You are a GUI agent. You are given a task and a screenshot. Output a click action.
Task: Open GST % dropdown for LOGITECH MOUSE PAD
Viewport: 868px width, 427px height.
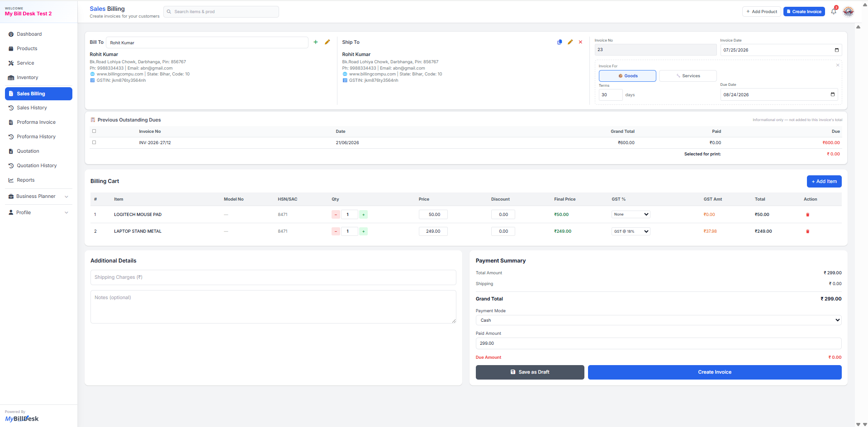(631, 215)
